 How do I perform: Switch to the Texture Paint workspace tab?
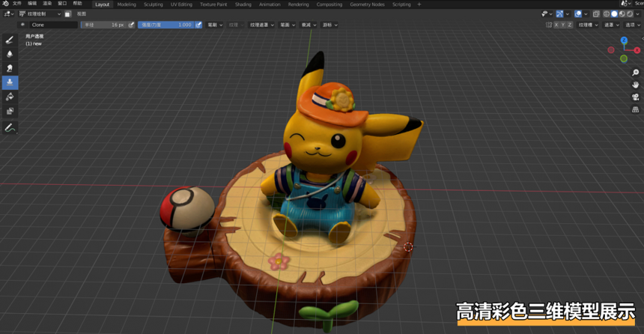213,4
